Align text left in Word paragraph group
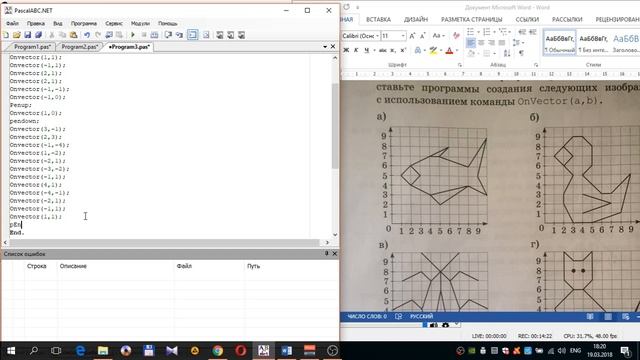The image size is (640, 360). tap(471, 42)
